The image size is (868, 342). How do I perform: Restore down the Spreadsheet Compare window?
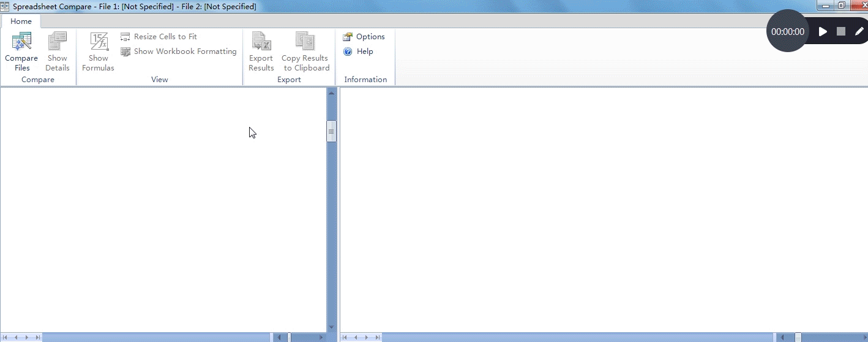[x=842, y=6]
